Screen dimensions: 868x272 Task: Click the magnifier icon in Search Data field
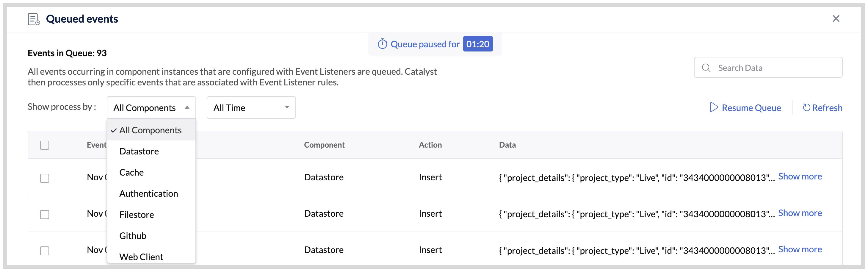pyautogui.click(x=706, y=68)
